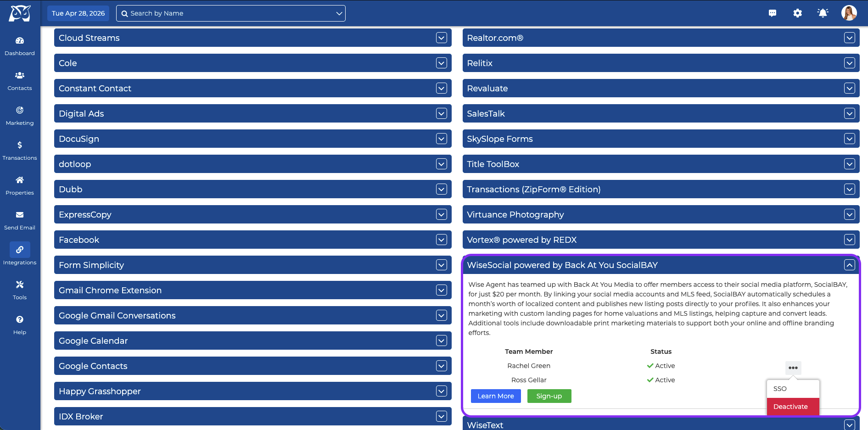
Task: Expand Transactions ZipForm Edition panel
Action: click(x=850, y=189)
